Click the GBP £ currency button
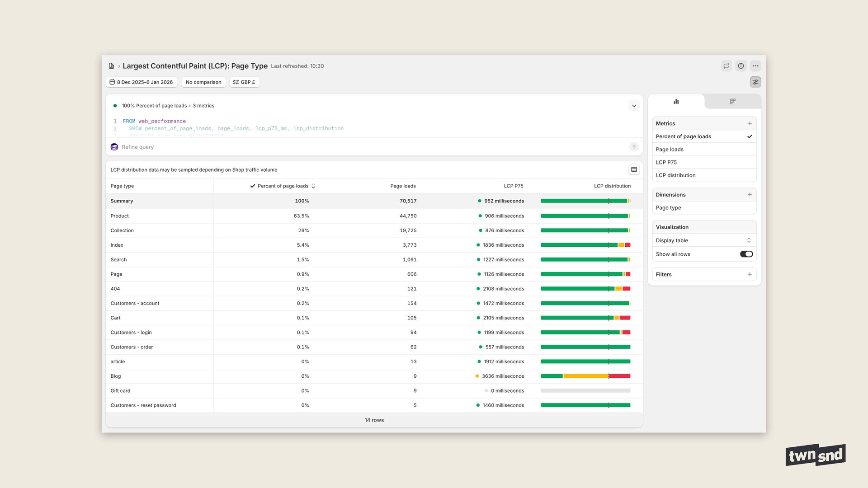 click(x=244, y=82)
